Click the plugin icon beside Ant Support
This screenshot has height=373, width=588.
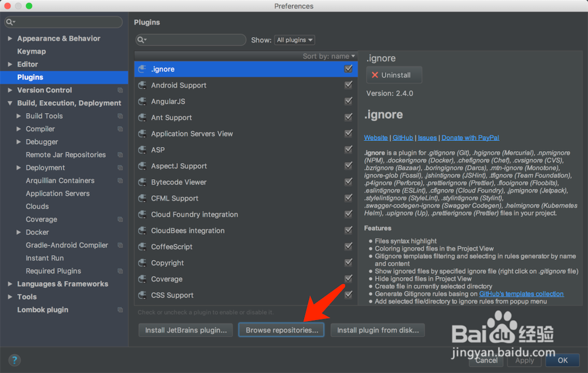[x=142, y=118]
